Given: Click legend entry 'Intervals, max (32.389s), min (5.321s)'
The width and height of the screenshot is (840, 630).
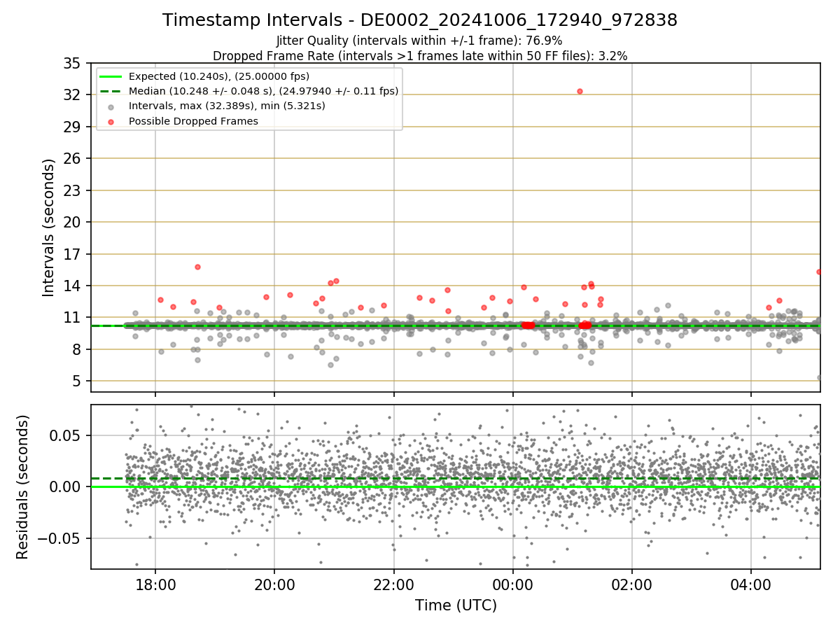Looking at the screenshot, I should click(227, 106).
